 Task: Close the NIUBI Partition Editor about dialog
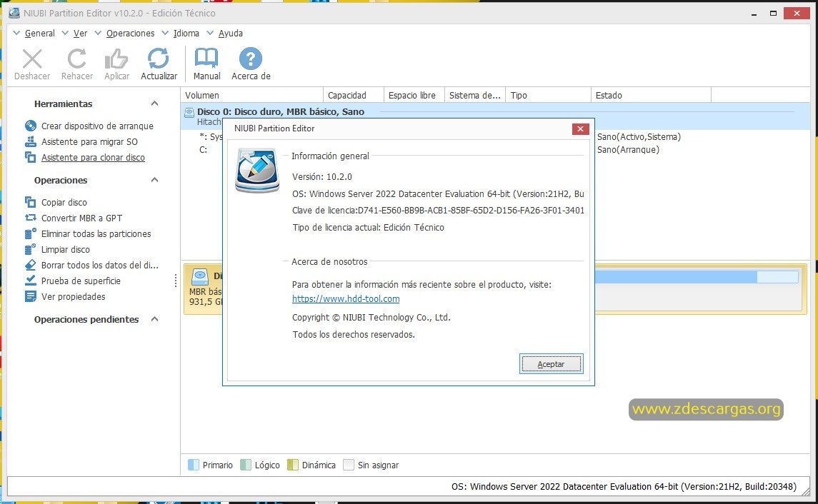580,128
